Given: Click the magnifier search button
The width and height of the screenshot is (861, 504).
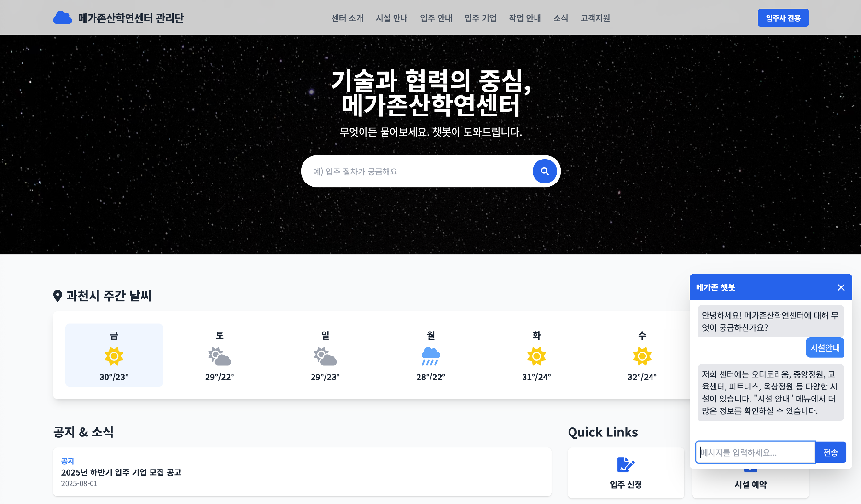Looking at the screenshot, I should tap(545, 171).
